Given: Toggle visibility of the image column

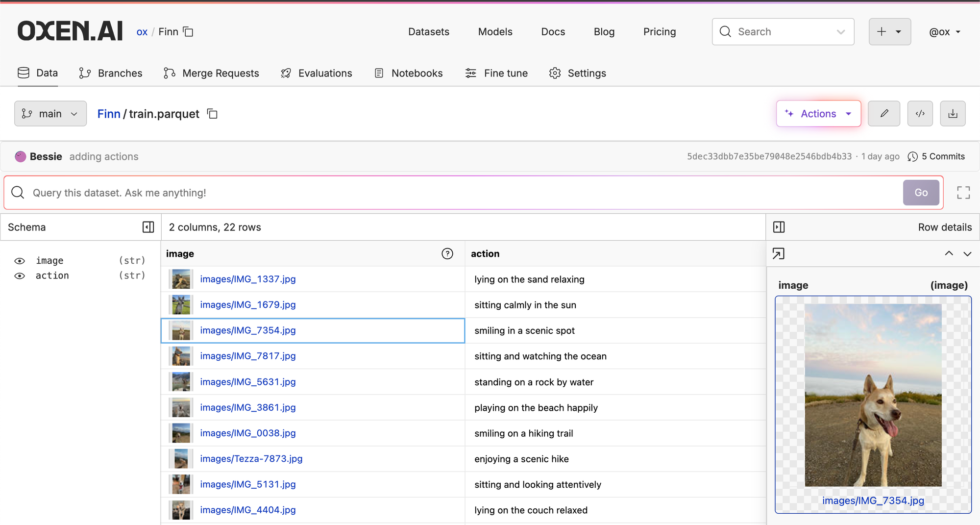Looking at the screenshot, I should coord(20,261).
